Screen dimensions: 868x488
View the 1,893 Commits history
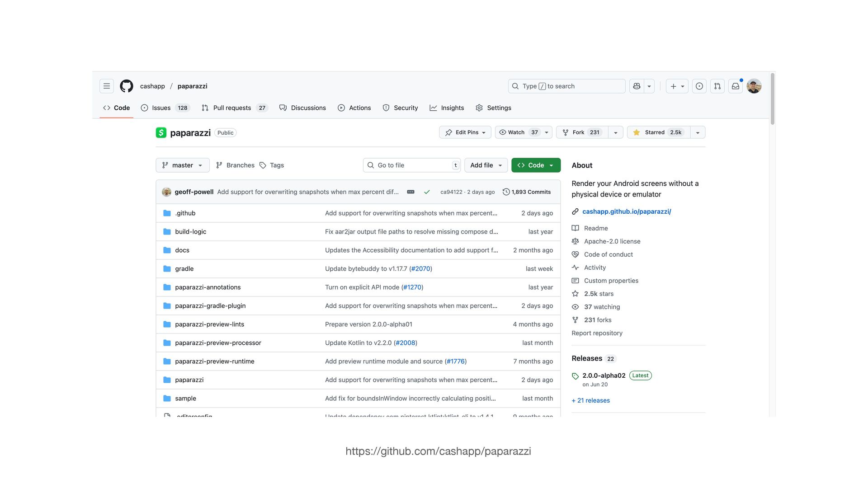(527, 192)
